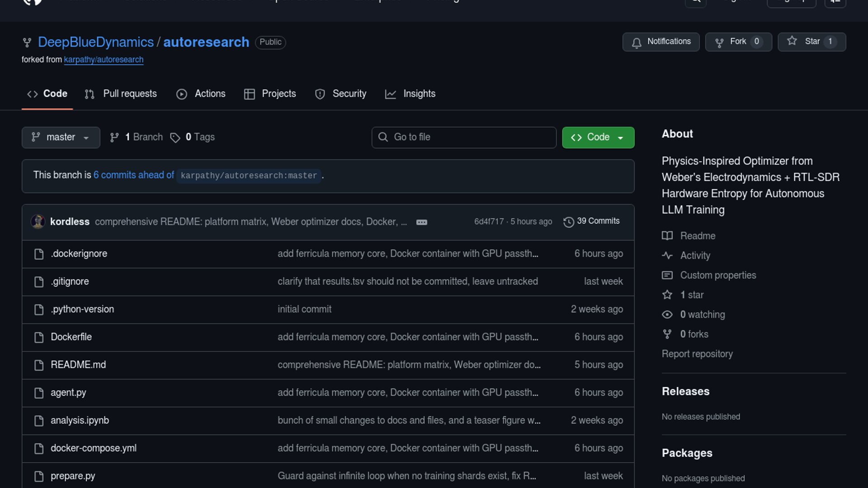Open 6 commits ahead of link
The width and height of the screenshot is (868, 488).
(133, 175)
